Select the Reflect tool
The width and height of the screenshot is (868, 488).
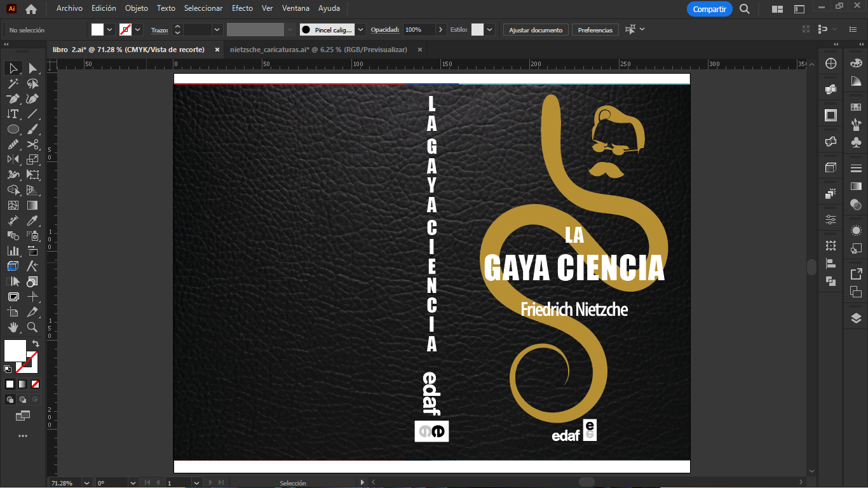point(13,159)
